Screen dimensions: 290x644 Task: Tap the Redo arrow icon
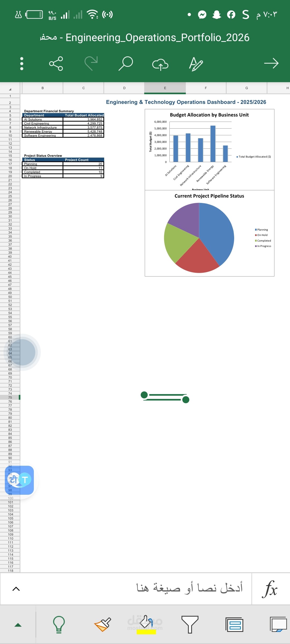tap(91, 64)
